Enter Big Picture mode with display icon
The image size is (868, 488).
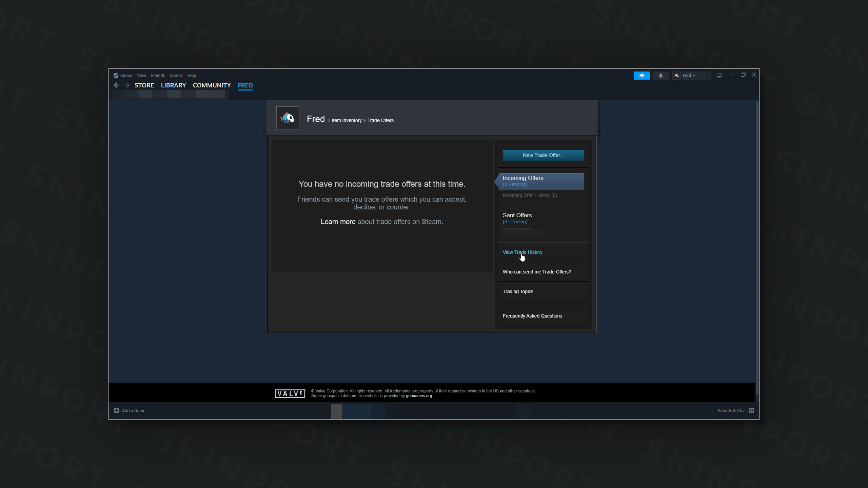719,75
